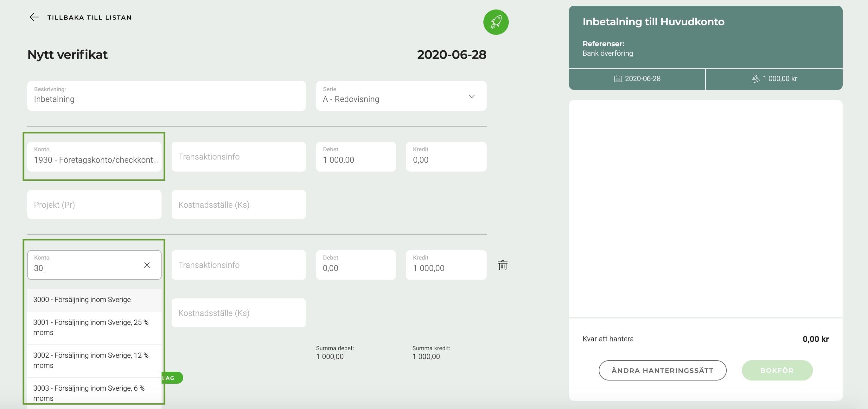Open the Serie dropdown A - Redovisning
Image resolution: width=868 pixels, height=409 pixels.
click(x=401, y=96)
